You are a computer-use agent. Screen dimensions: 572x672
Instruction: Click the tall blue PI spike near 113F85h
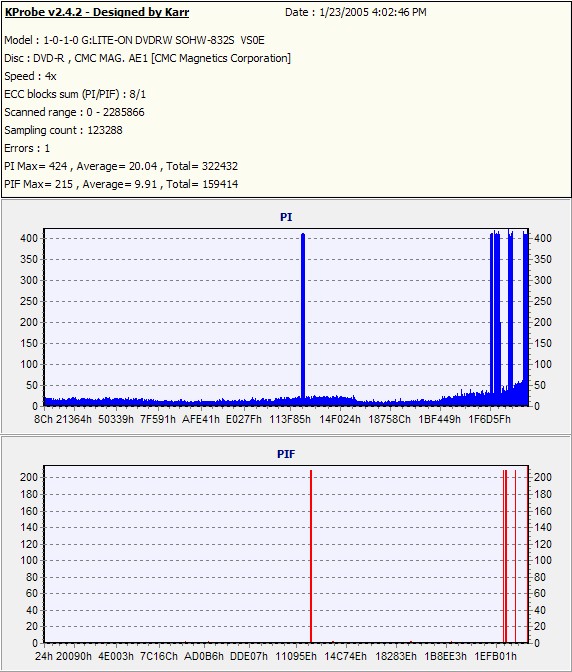303,317
